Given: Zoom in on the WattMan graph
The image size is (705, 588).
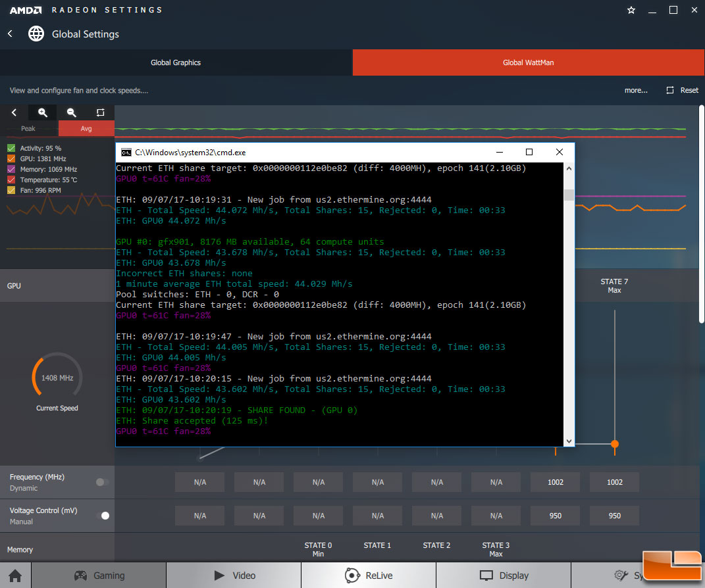Looking at the screenshot, I should click(43, 112).
